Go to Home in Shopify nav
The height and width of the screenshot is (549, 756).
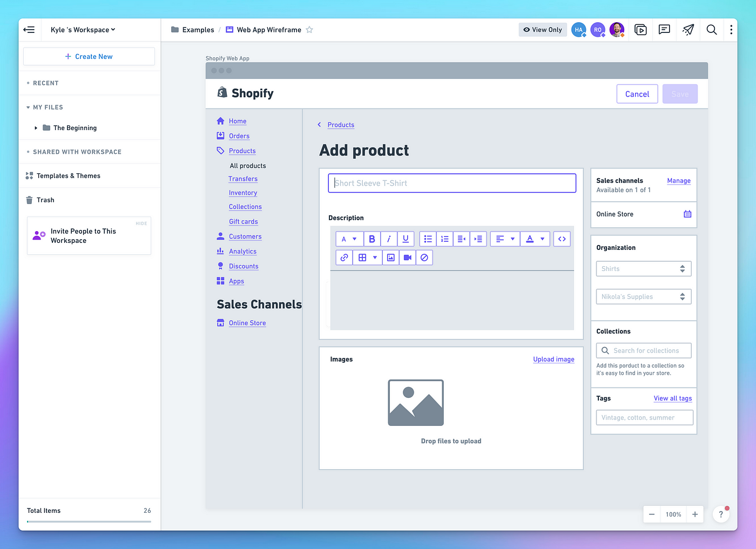[237, 121]
